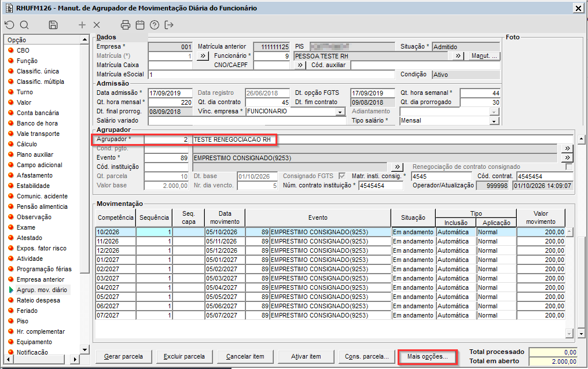Open the calendar toolbar icon

[x=140, y=25]
